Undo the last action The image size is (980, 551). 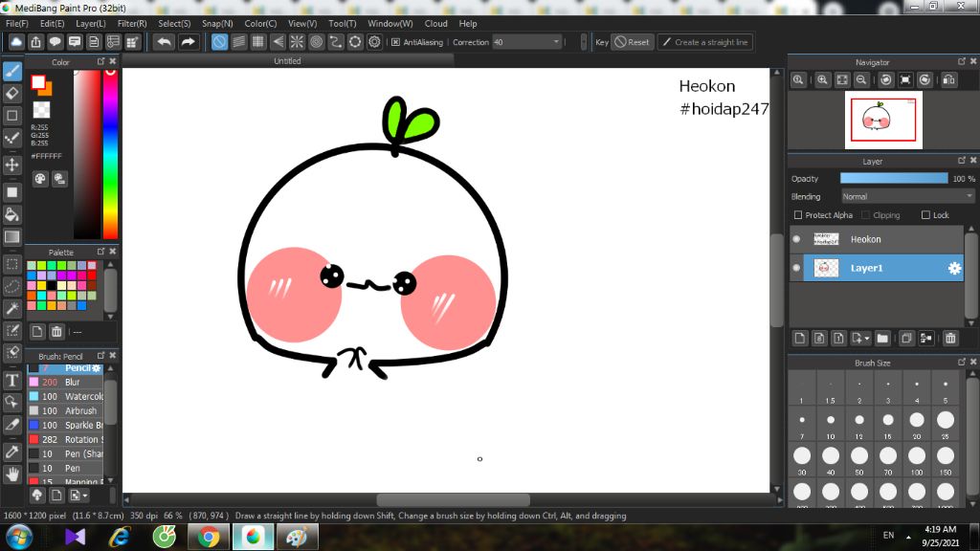point(165,42)
